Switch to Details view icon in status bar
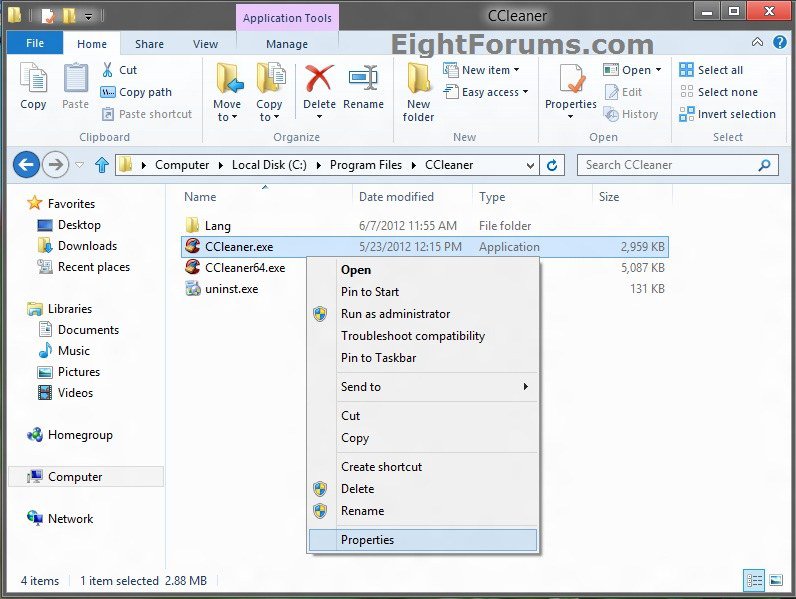 tap(754, 580)
